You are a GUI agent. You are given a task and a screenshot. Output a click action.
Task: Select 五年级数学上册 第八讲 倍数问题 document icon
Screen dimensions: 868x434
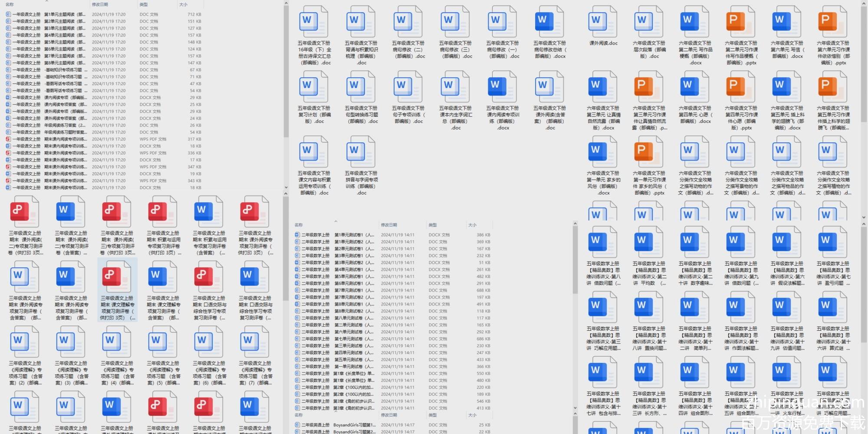(x=603, y=242)
